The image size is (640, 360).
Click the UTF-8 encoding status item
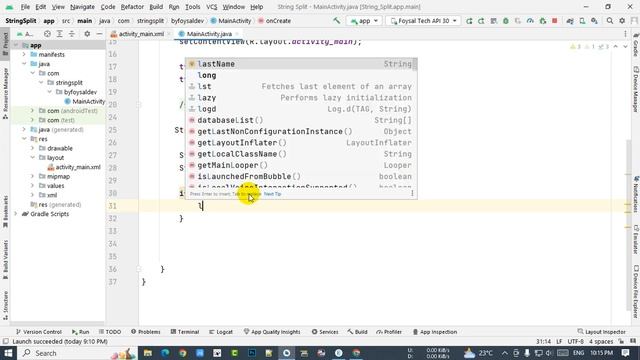(x=576, y=342)
